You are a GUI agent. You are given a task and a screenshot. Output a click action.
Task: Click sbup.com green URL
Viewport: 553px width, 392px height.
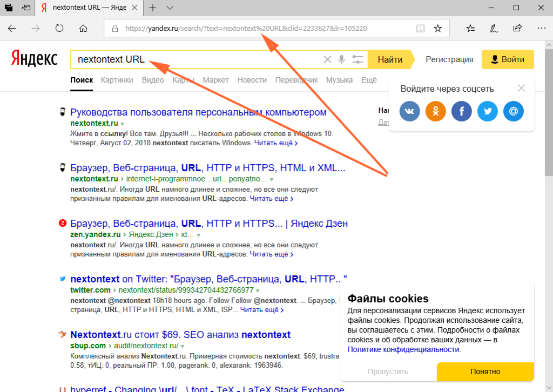coord(88,346)
